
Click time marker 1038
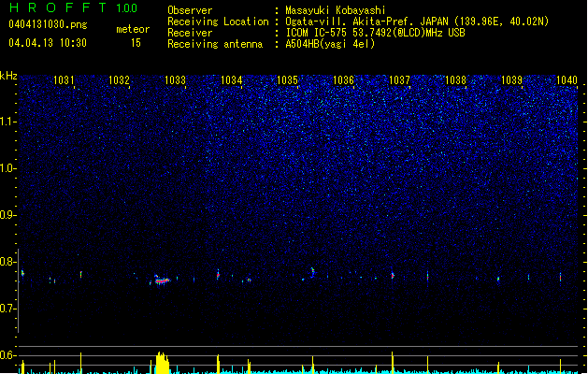[x=455, y=80]
